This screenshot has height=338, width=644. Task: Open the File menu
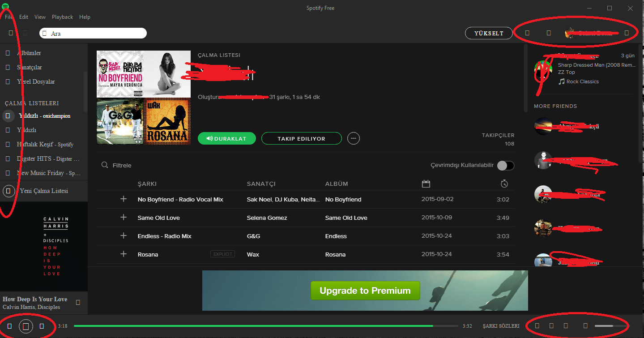click(9, 17)
